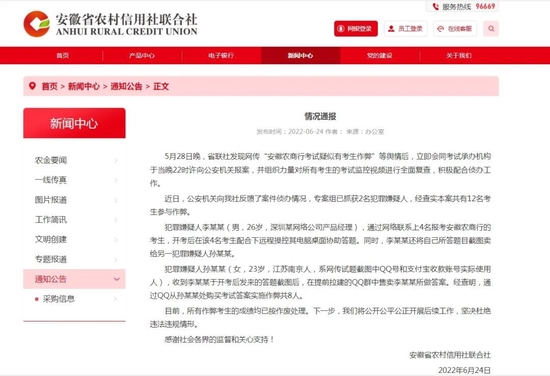Viewport: 550px width, 376px height.
Task: Click chevron beside 农金要闻
Action: click(116, 161)
